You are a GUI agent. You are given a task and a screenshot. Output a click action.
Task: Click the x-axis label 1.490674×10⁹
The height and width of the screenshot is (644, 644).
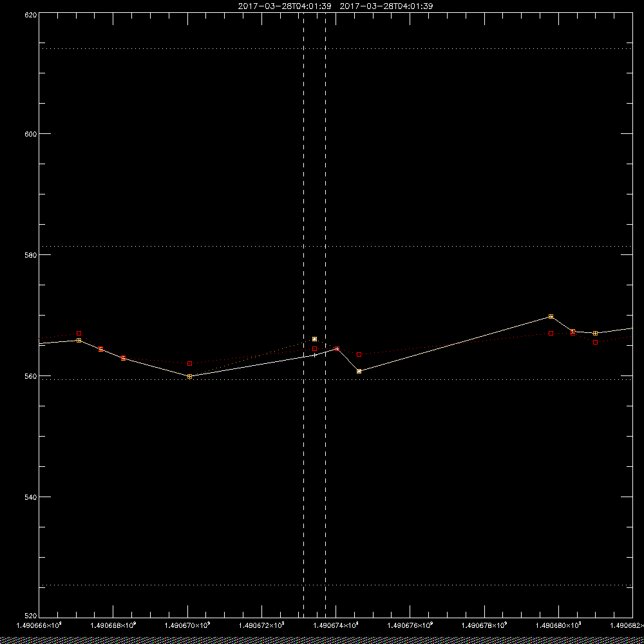click(x=336, y=625)
